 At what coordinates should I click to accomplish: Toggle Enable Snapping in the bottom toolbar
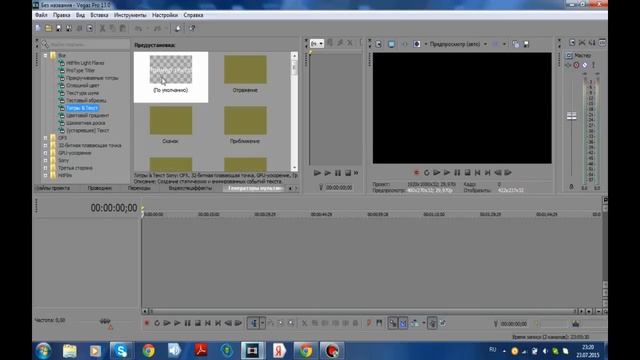(x=393, y=323)
